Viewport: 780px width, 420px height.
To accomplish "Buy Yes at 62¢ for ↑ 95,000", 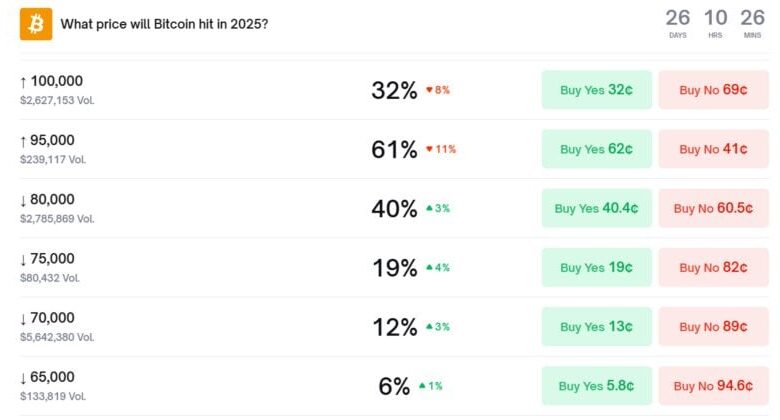I will tap(596, 149).
